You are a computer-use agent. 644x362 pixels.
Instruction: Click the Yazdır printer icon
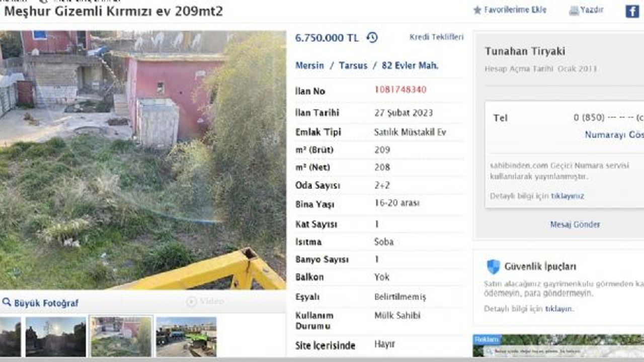pos(574,10)
